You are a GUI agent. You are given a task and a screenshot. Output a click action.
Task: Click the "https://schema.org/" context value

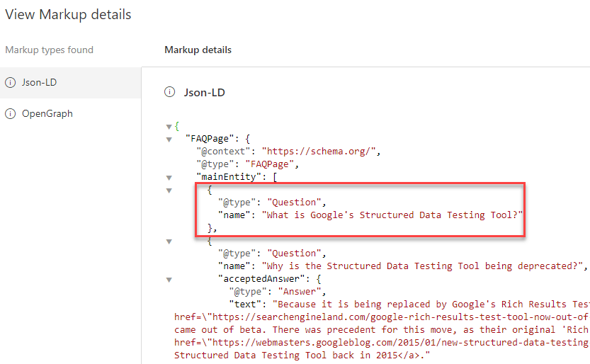(319, 152)
